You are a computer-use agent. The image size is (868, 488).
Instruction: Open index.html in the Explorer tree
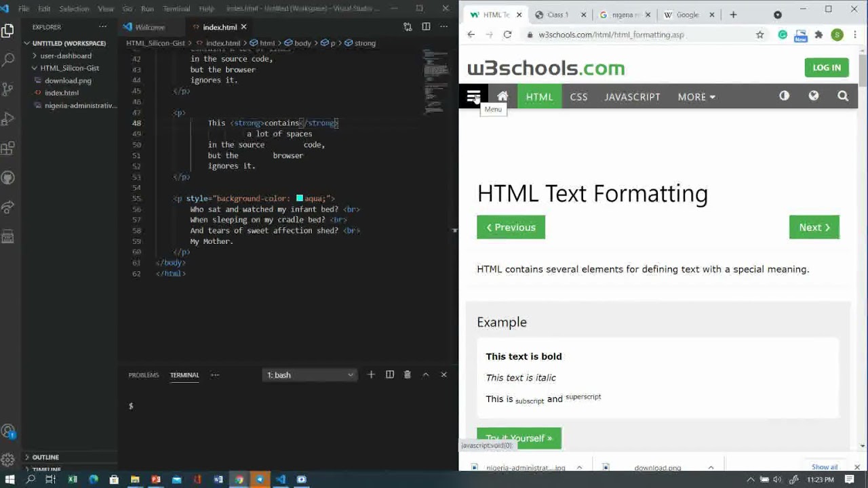coord(62,93)
